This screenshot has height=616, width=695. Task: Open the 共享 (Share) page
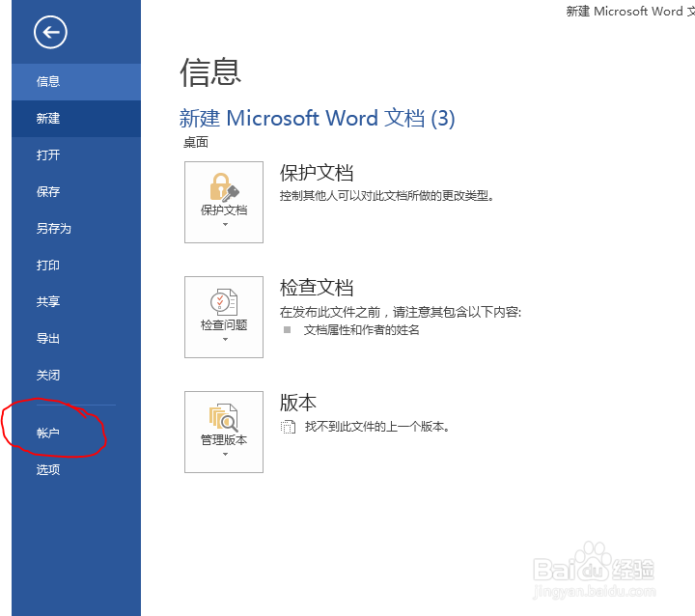[76, 302]
